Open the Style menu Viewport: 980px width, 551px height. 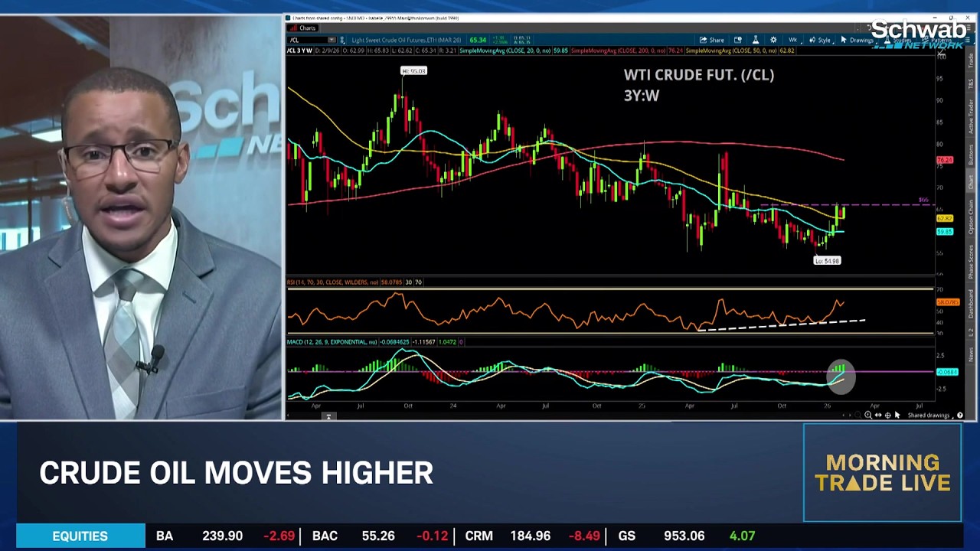pos(820,40)
